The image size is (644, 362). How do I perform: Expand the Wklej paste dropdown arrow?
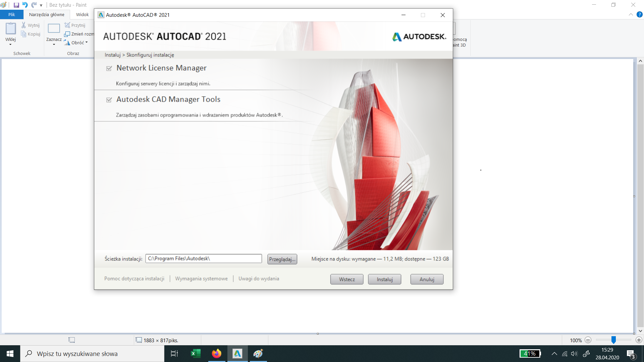point(10,45)
